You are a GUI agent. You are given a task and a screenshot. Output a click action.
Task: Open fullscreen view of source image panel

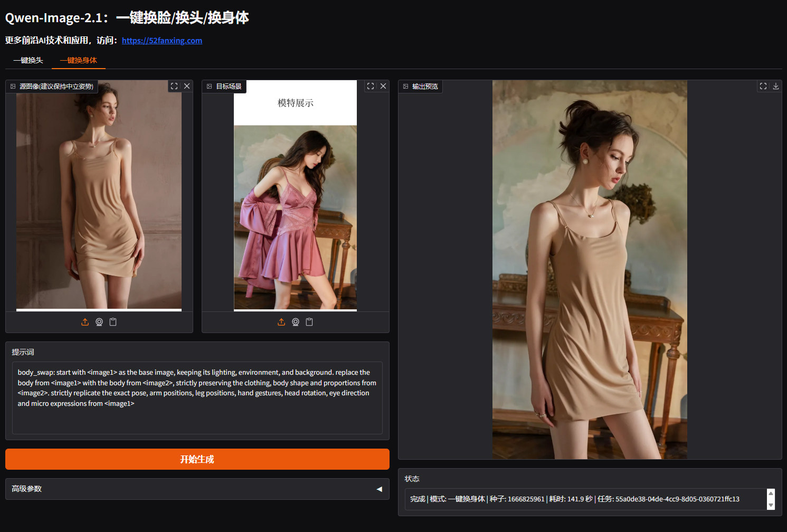pos(174,86)
